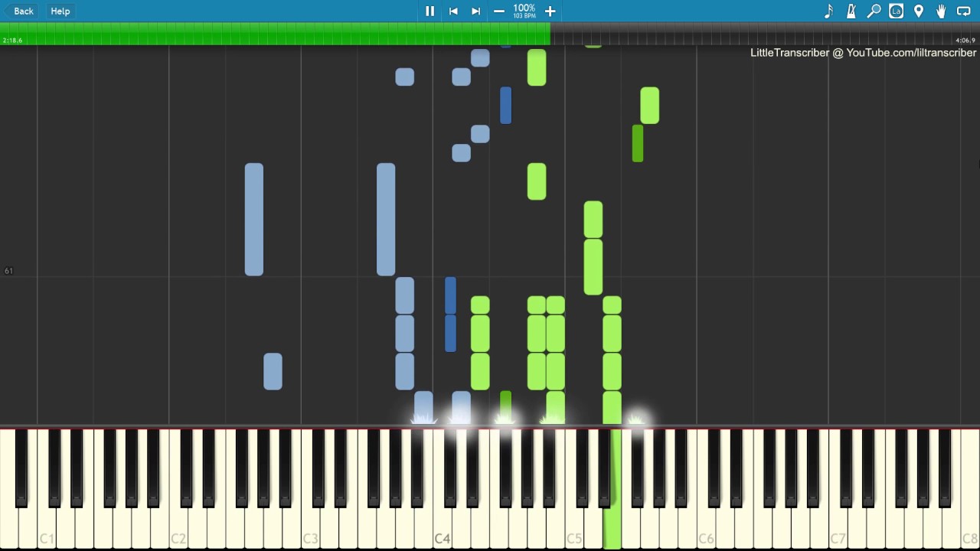
Task: Play the C2 piano key
Action: click(x=178, y=528)
